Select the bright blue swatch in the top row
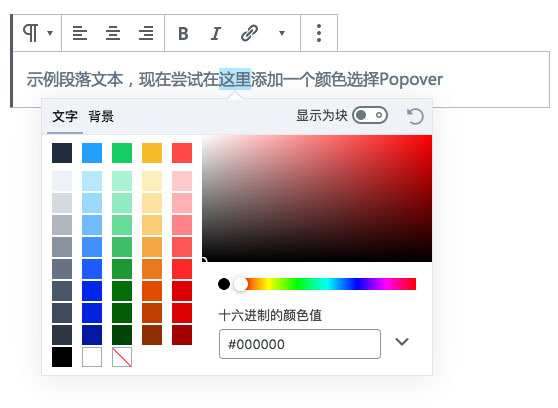 (x=92, y=153)
